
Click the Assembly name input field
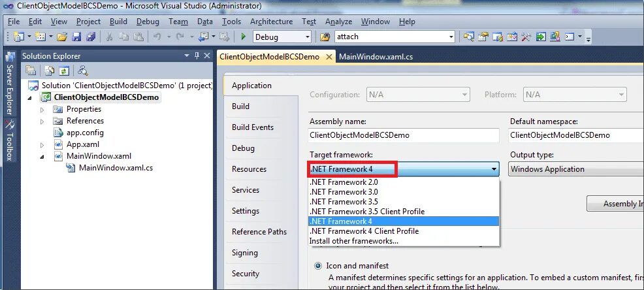point(404,135)
